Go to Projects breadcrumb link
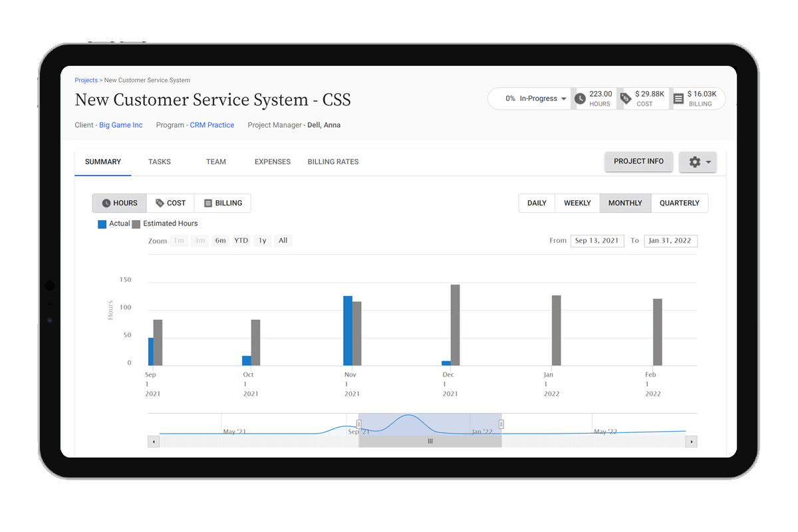Viewport: 798px width, 532px height. click(86, 80)
